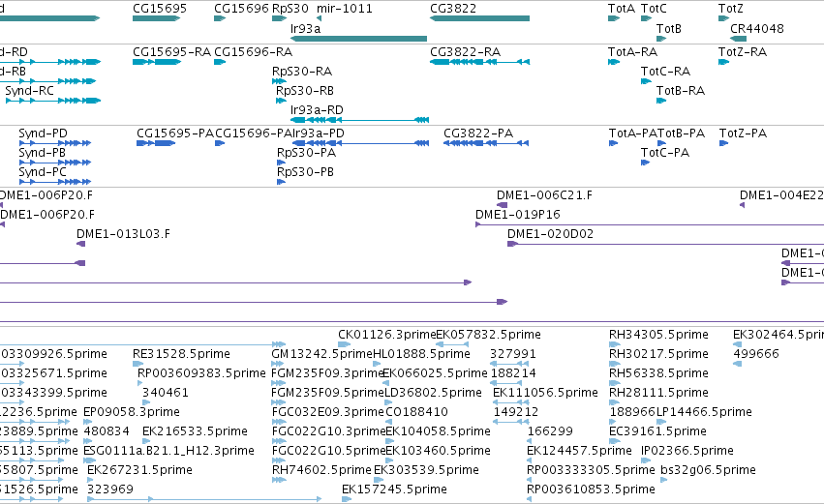Click the EK111056.5prime EST label

(545, 393)
